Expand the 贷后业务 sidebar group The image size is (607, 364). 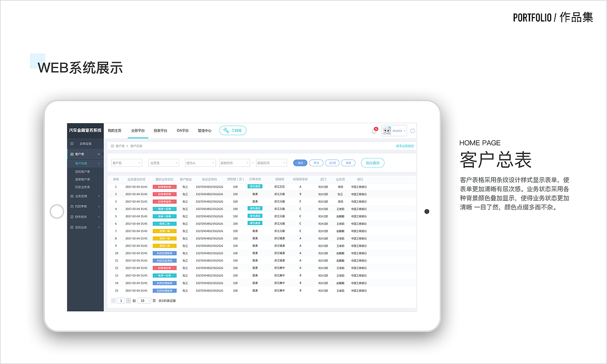[99, 227]
